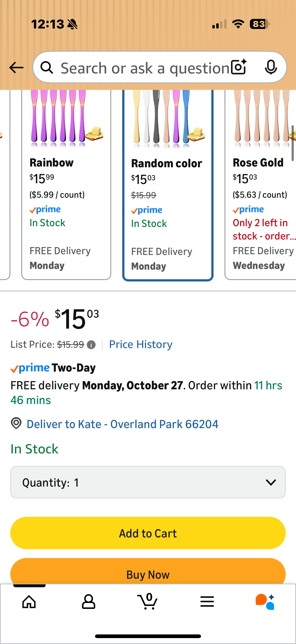Open the Home tab icon
This screenshot has height=644, width=296.
(x=29, y=602)
